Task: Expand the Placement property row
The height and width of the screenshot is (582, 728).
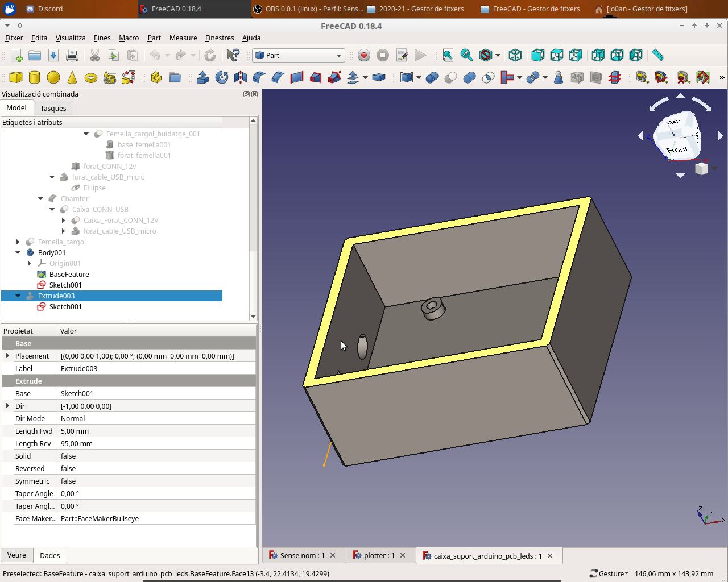Action: click(7, 356)
